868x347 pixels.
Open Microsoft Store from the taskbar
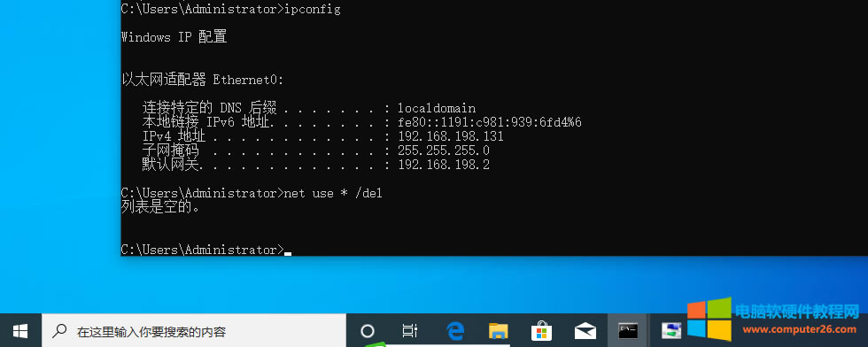point(541,331)
